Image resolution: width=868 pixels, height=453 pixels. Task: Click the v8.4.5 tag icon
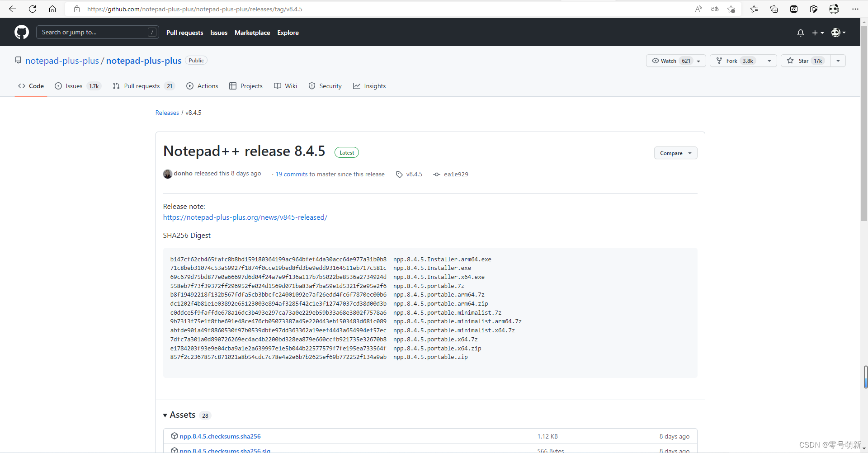click(x=399, y=175)
